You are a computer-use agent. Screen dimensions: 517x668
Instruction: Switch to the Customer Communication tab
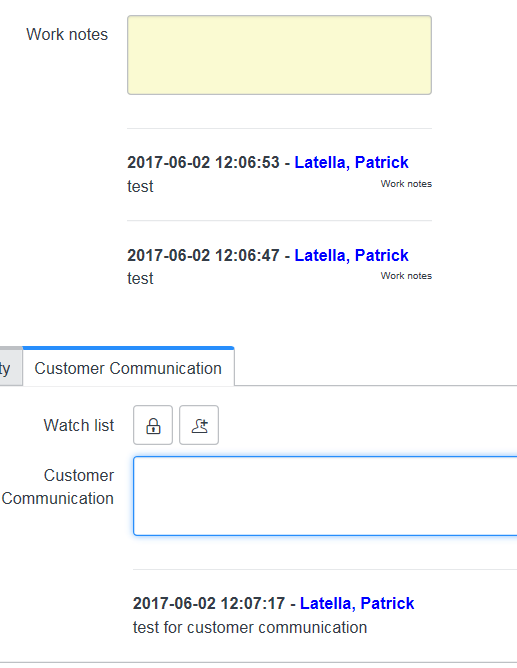pos(128,368)
